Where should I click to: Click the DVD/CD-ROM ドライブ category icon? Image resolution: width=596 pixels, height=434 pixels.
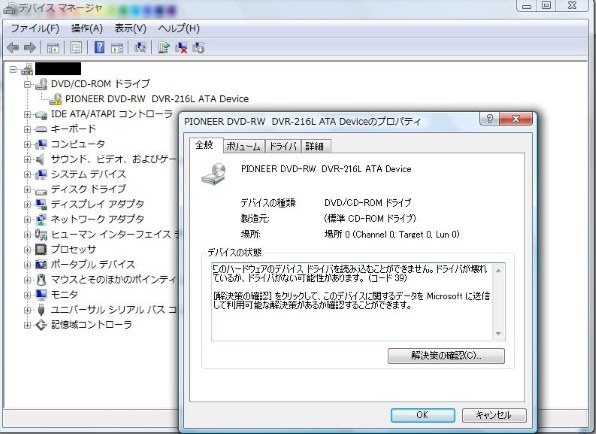[41, 84]
